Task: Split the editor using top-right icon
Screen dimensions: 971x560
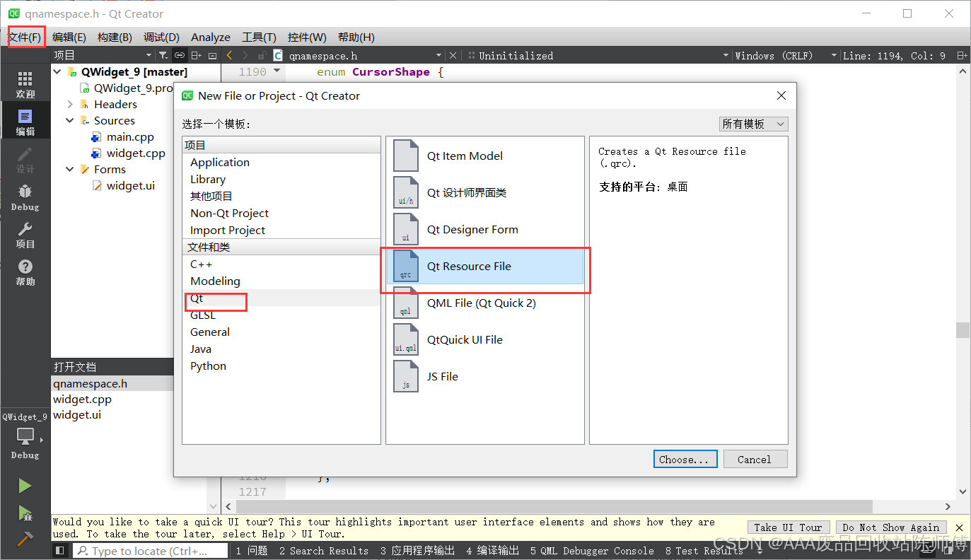Action: coord(962,55)
